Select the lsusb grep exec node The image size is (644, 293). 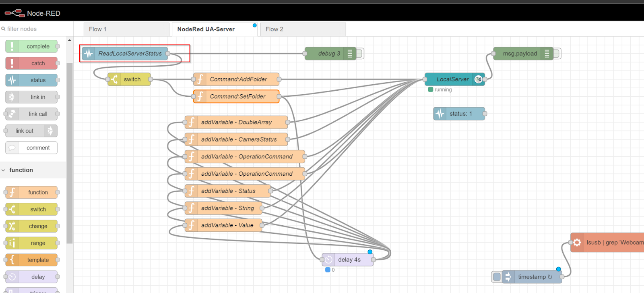(x=607, y=243)
